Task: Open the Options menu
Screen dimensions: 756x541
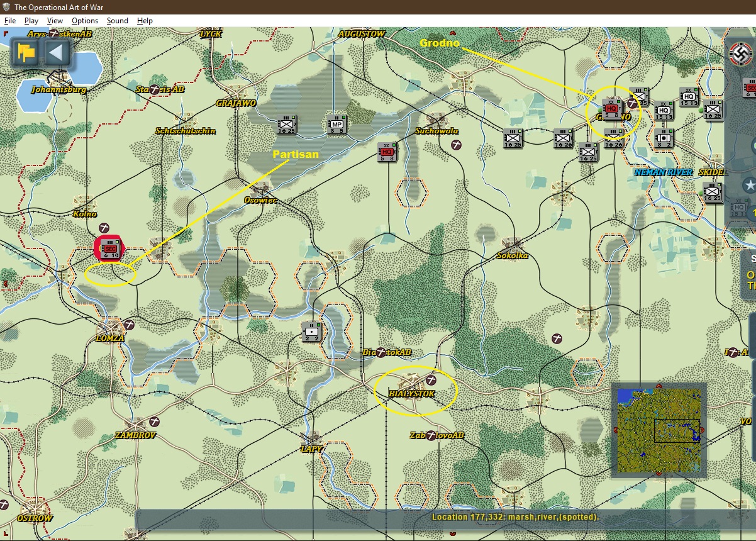Action: [x=85, y=21]
